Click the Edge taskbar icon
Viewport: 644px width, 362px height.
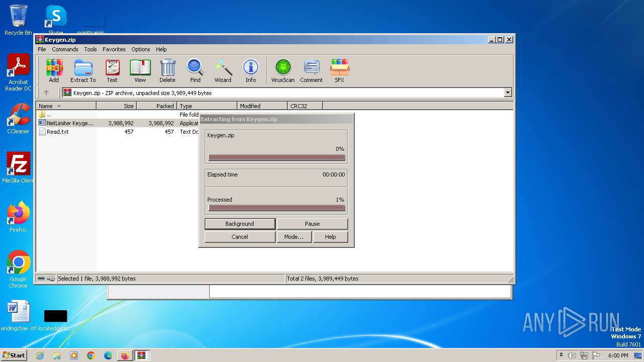[x=108, y=355]
